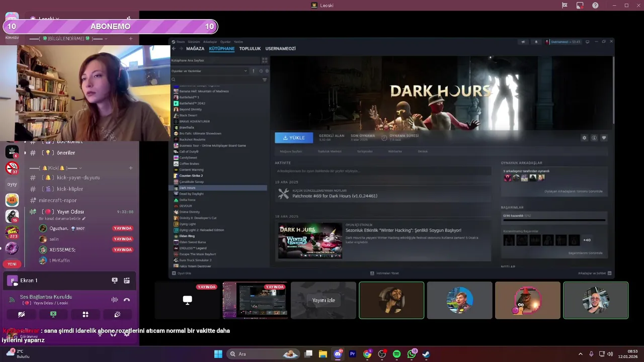Viewport: 644px width, 362px height.
Task: Open KÜTÜPHANE tab in Steam
Action: click(222, 49)
